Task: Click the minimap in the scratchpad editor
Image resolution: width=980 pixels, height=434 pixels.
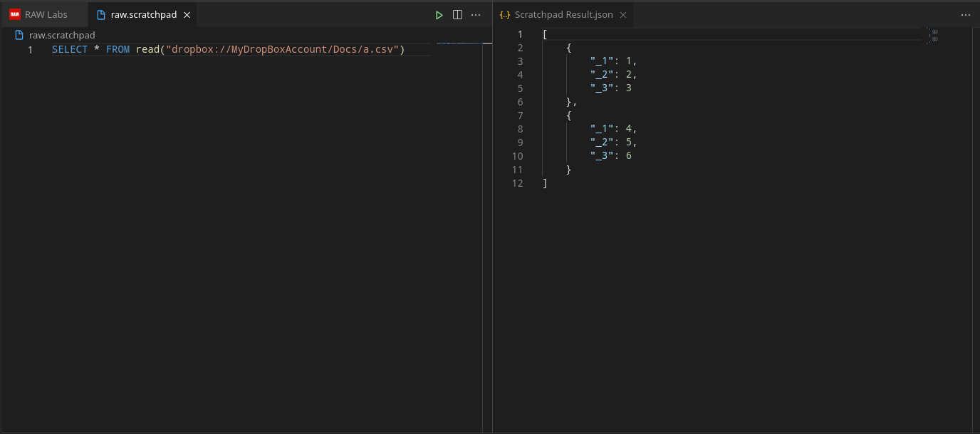Action: (459, 44)
